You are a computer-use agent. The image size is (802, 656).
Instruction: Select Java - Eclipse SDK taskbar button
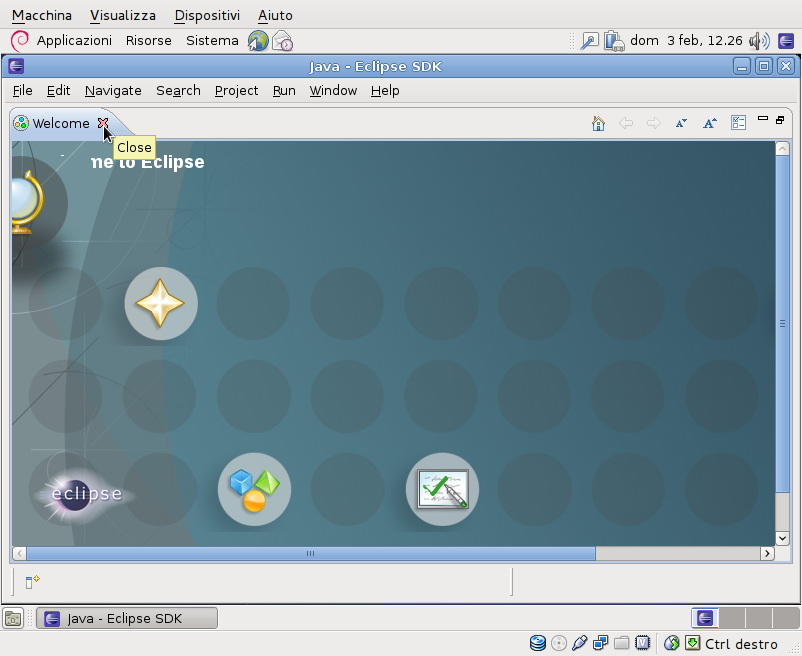[127, 618]
